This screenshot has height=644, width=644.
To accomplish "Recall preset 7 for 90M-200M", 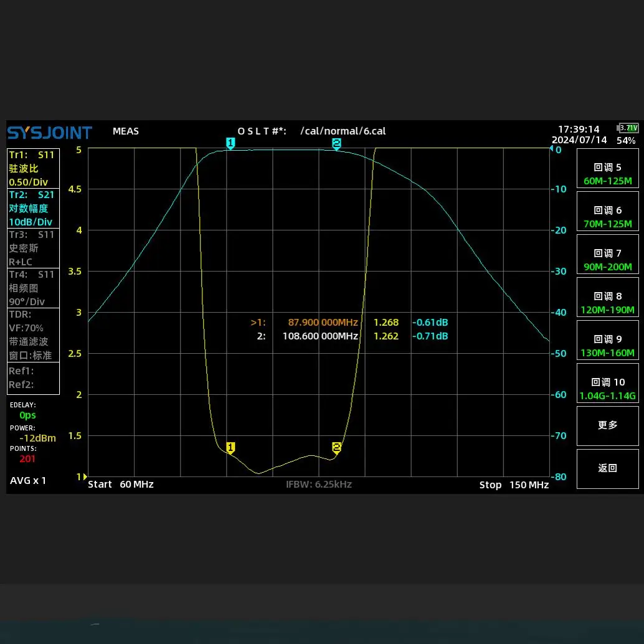I will point(607,260).
